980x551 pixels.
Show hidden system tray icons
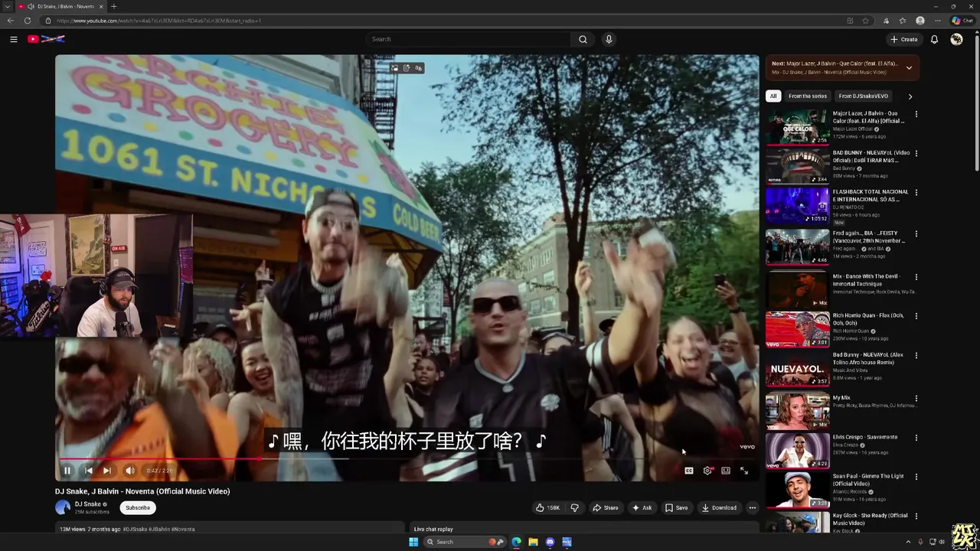point(908,542)
